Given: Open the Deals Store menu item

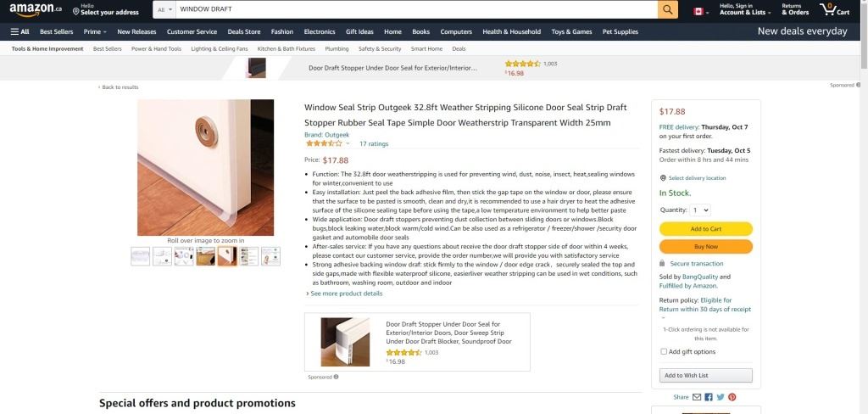Looking at the screenshot, I should coord(243,31).
